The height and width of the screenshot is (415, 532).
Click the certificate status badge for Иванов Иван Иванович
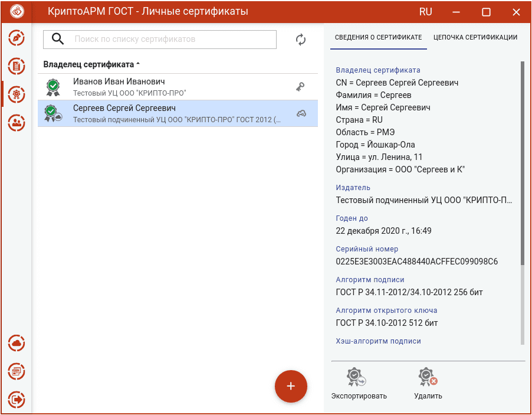pyautogui.click(x=53, y=87)
